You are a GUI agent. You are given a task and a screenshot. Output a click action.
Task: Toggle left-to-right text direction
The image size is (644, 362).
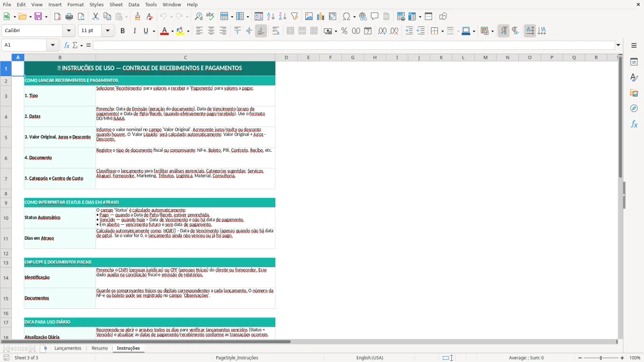point(503,31)
